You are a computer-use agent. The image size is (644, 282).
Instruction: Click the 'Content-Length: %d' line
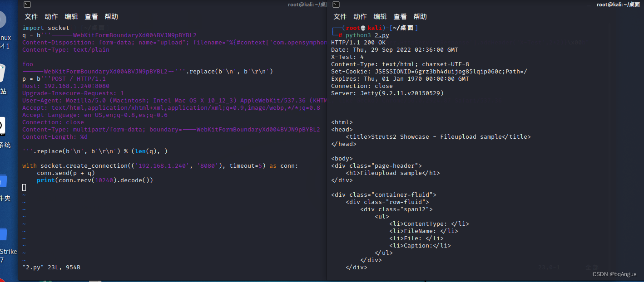pyautogui.click(x=55, y=137)
